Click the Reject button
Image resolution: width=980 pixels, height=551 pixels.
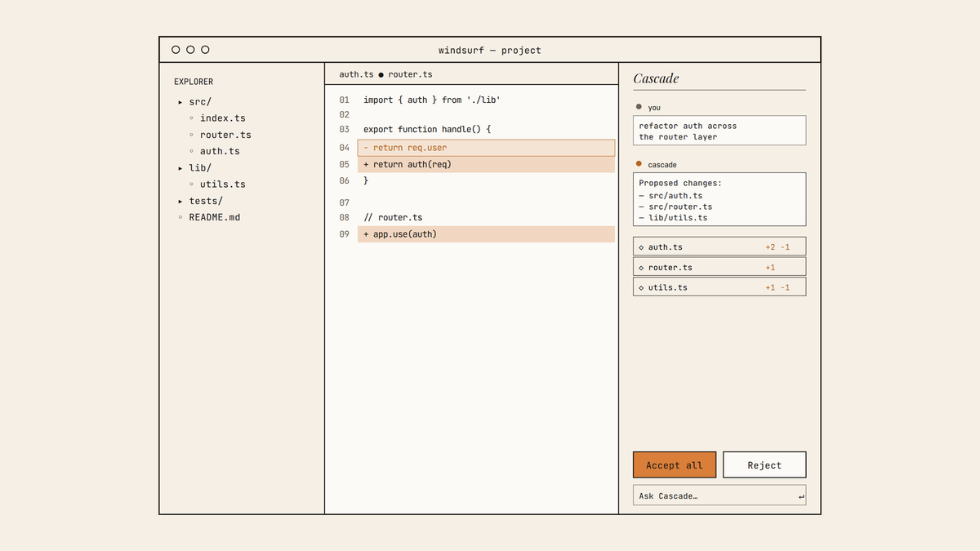click(764, 464)
